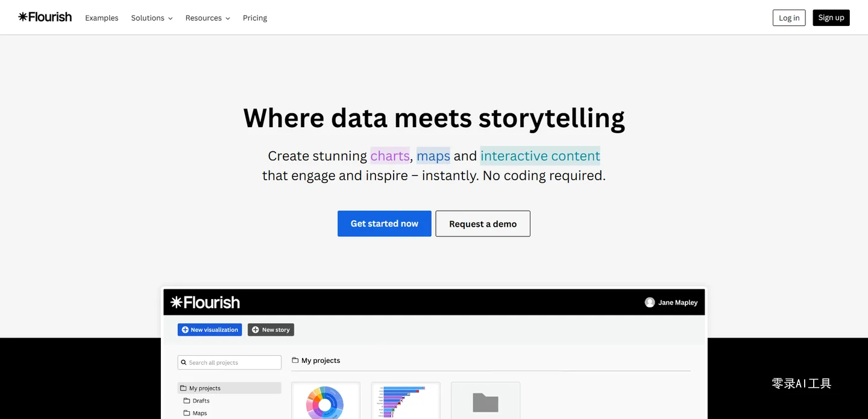This screenshot has height=419, width=868.
Task: Click the magnifier icon in project search
Action: pos(183,363)
